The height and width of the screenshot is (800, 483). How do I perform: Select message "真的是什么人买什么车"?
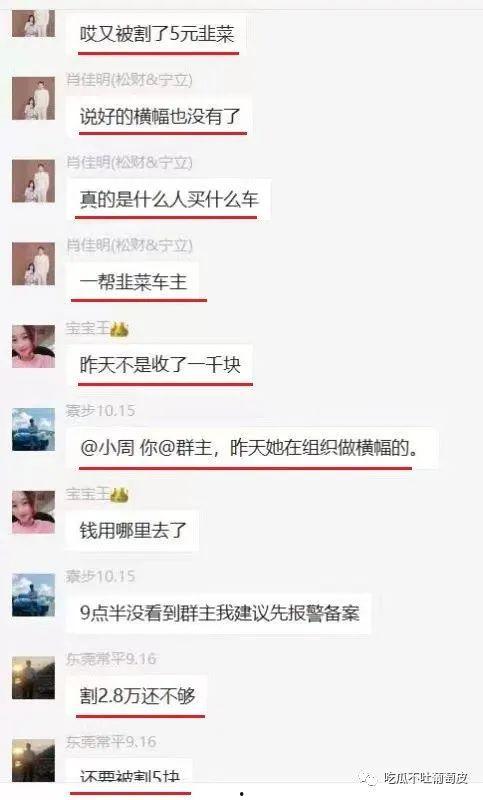(168, 199)
